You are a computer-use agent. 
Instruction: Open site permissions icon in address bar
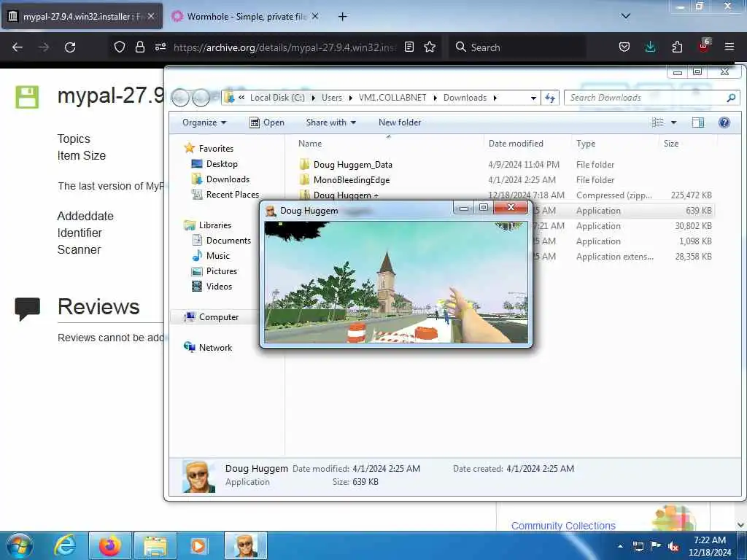tap(160, 47)
